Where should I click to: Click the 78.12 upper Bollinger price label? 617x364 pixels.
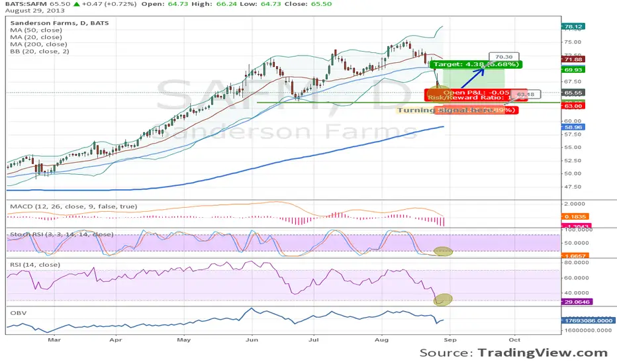[573, 26]
